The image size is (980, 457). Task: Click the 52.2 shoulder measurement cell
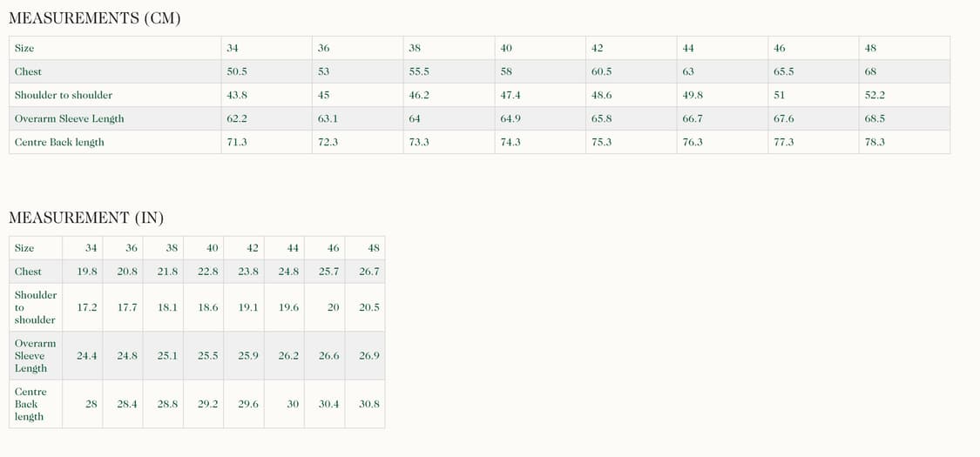(x=875, y=95)
